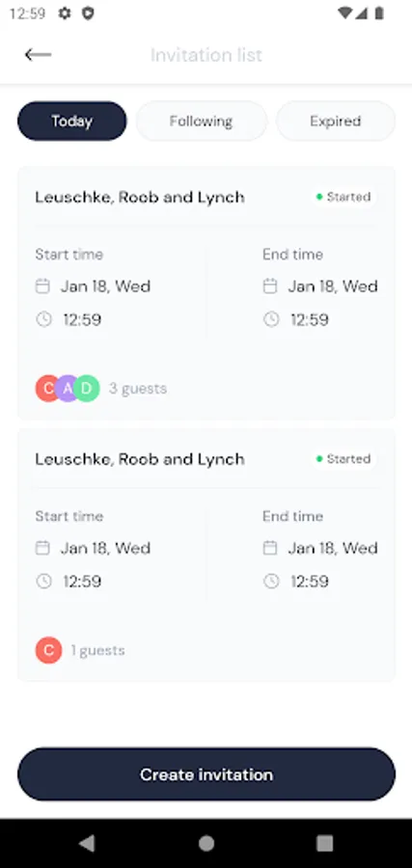Switch to the Following tab
Image resolution: width=412 pixels, height=868 pixels.
click(x=202, y=121)
